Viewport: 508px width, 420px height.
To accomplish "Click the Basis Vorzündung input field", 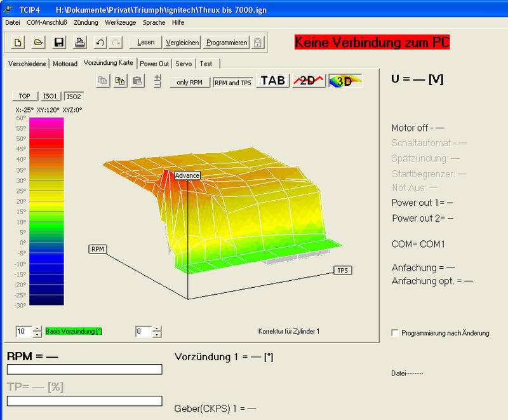I will pyautogui.click(x=24, y=332).
